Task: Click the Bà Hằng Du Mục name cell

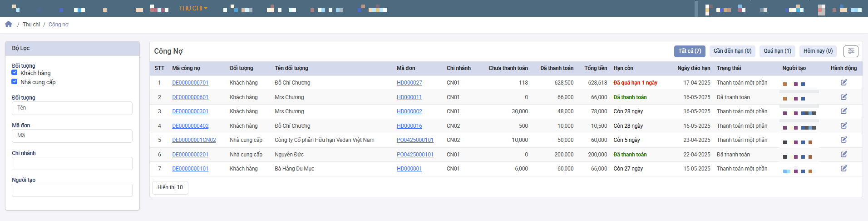Action: [x=294, y=169]
